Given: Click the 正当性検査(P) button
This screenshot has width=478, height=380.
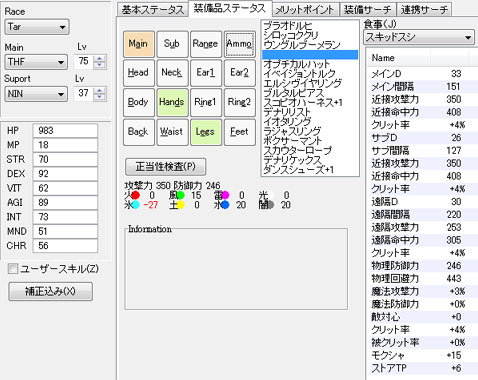Looking at the screenshot, I should [165, 167].
